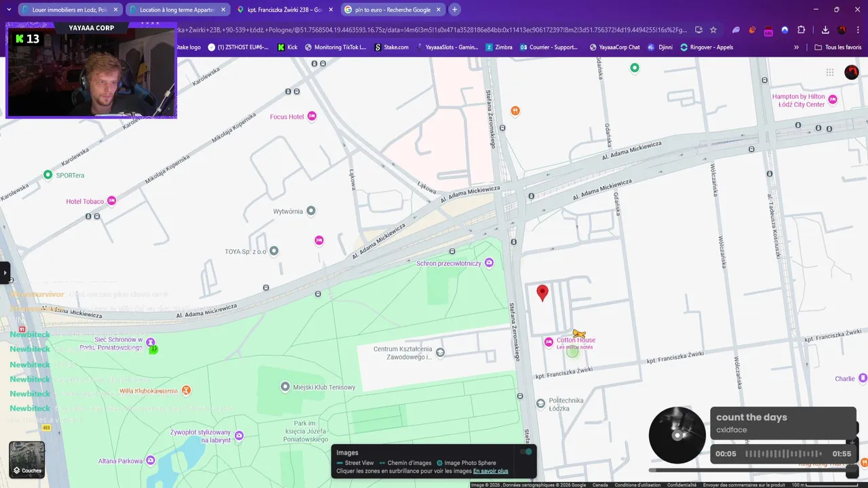Seek in the music player waveform bar
868x488 pixels.
[783, 453]
